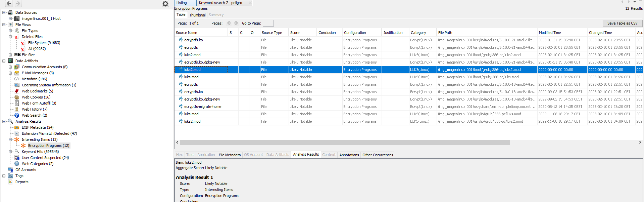Expand the Tags tree node
The height and width of the screenshot is (202, 644).
4,176
